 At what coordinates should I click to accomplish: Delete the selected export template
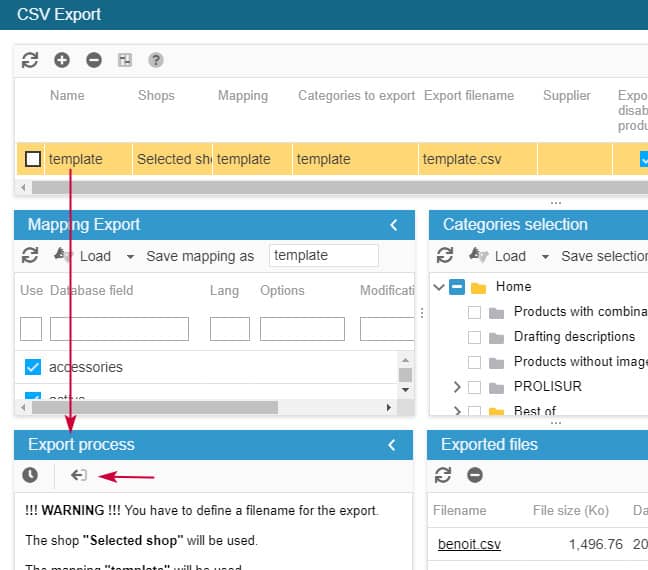click(x=94, y=60)
